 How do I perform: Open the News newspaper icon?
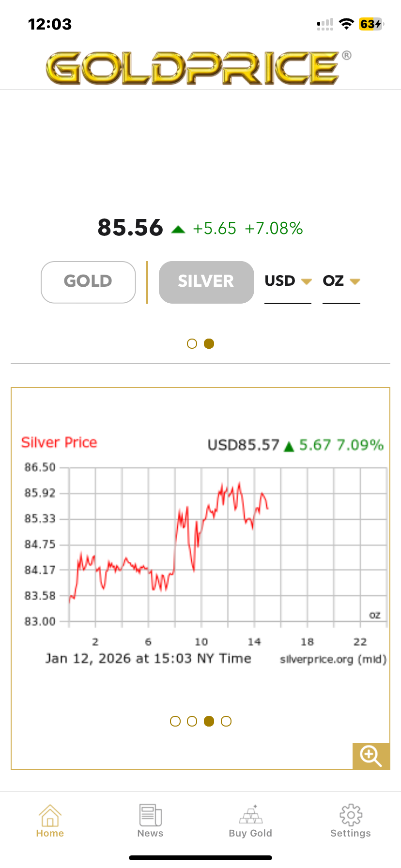150,815
